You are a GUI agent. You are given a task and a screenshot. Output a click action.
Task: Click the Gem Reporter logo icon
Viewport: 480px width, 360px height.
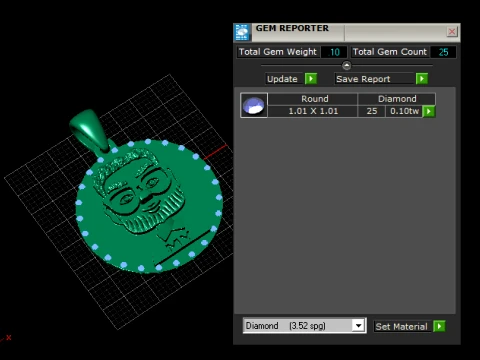point(242,33)
